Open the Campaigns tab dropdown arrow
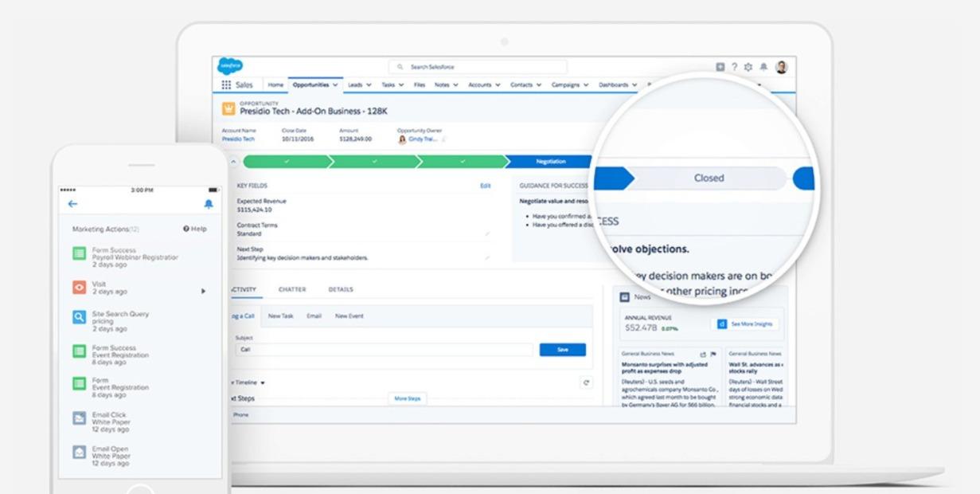 (586, 85)
